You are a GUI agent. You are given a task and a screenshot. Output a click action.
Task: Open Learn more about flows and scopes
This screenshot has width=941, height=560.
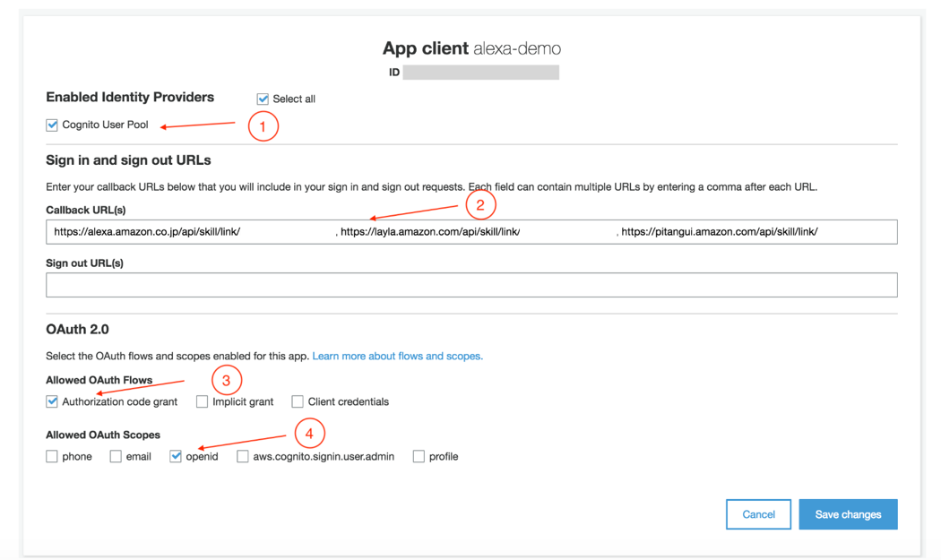click(x=397, y=356)
